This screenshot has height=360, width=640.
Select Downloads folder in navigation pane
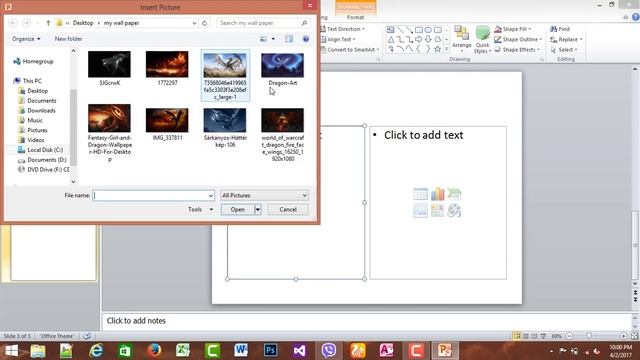click(x=41, y=111)
